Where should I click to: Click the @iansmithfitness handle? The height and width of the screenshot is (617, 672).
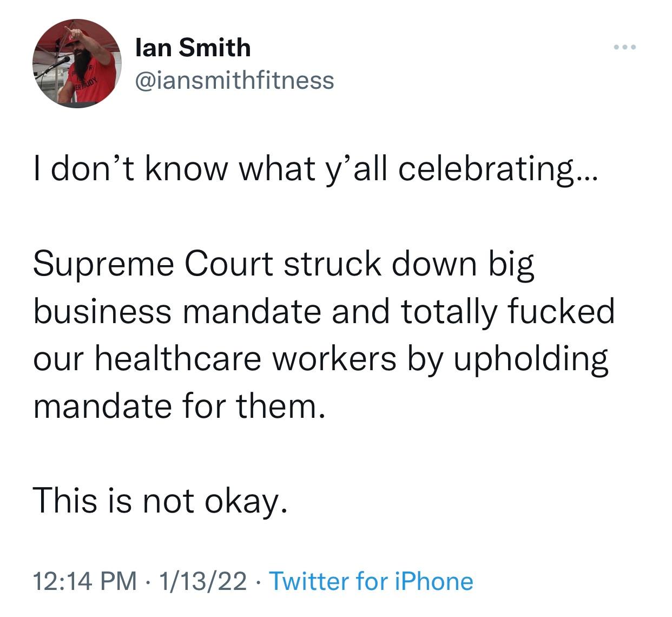click(234, 80)
